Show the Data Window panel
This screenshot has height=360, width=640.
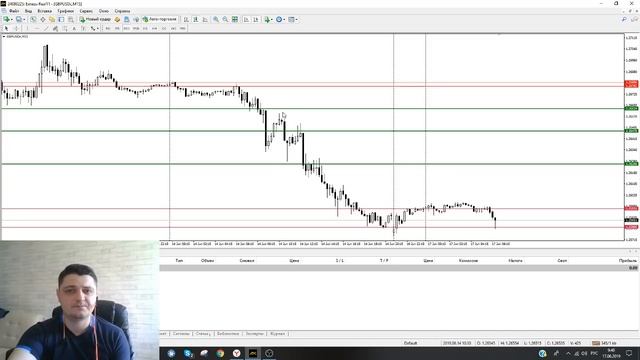pyautogui.click(x=43, y=19)
